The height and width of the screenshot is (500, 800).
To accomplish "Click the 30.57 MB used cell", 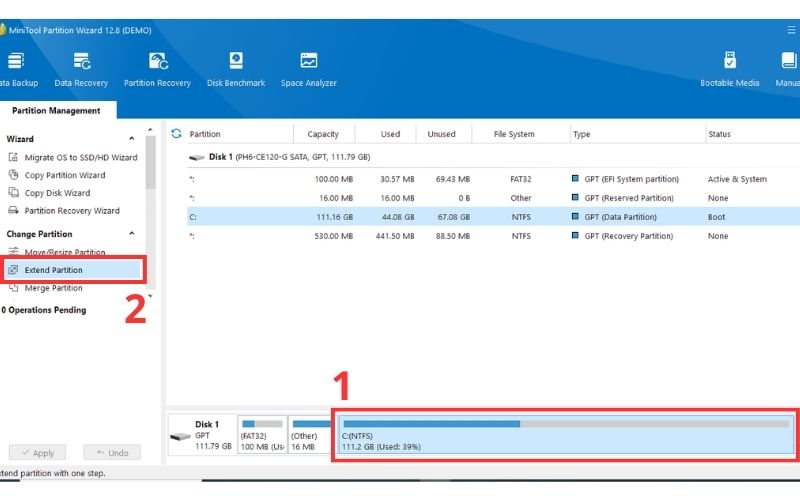I will 397,179.
